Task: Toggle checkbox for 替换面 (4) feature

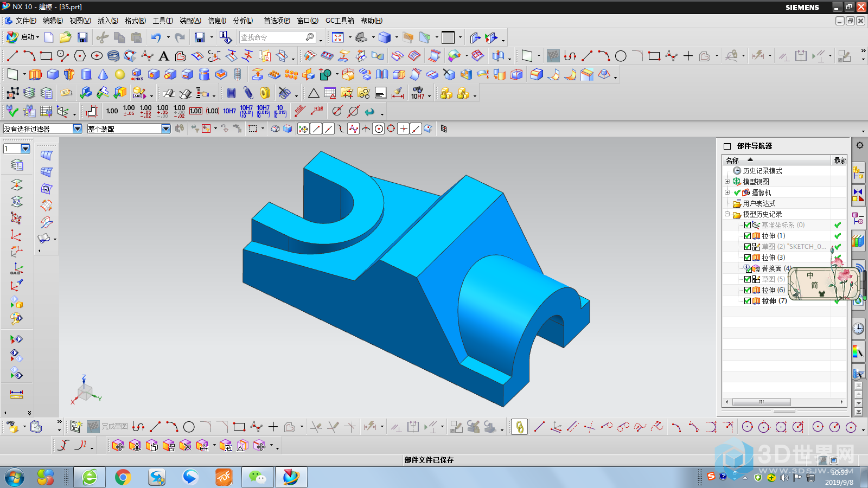Action: 748,268
